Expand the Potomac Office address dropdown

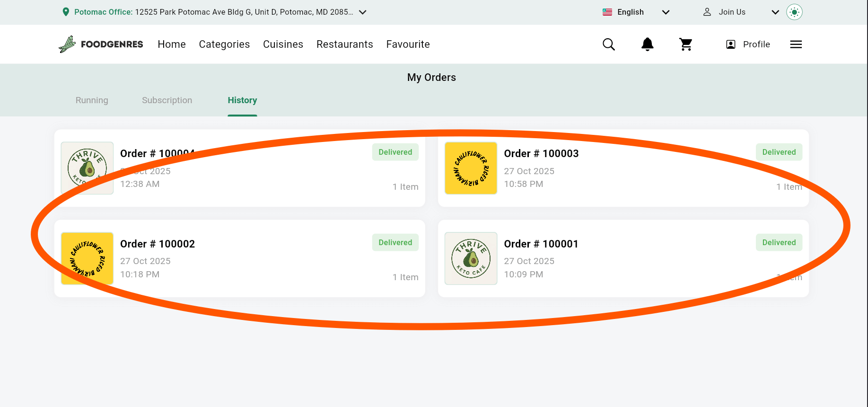[363, 12]
